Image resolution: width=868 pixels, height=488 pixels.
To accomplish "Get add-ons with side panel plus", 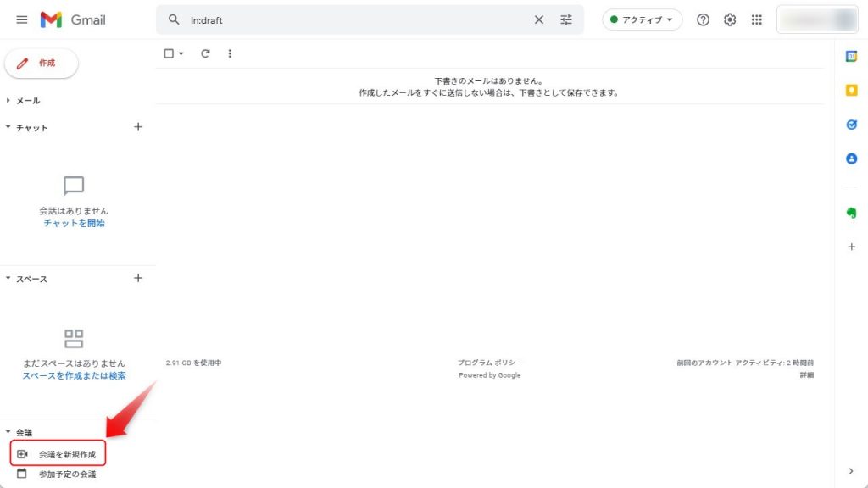I will [x=851, y=247].
